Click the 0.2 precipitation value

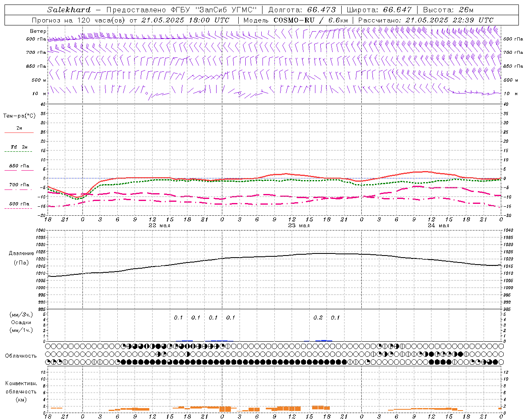click(318, 317)
